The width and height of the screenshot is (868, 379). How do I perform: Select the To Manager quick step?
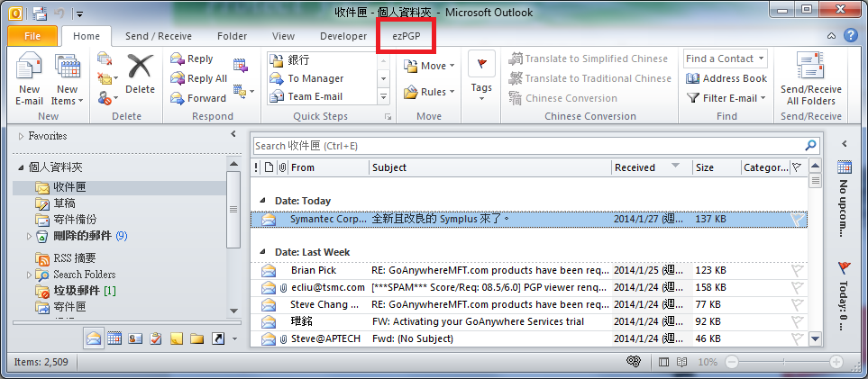(x=315, y=78)
